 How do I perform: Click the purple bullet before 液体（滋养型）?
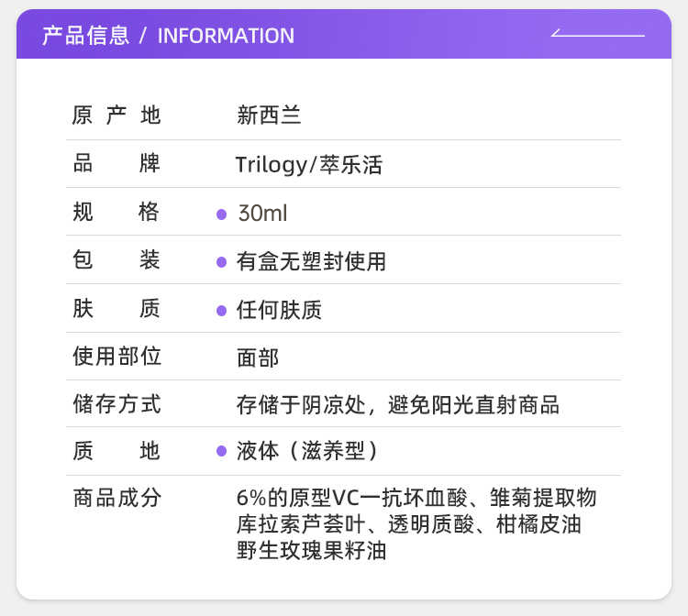coord(221,451)
